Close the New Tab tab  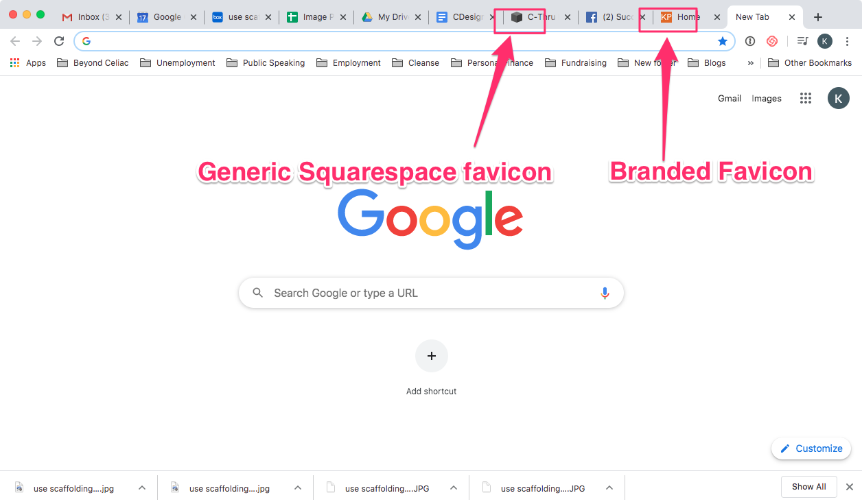click(x=792, y=17)
